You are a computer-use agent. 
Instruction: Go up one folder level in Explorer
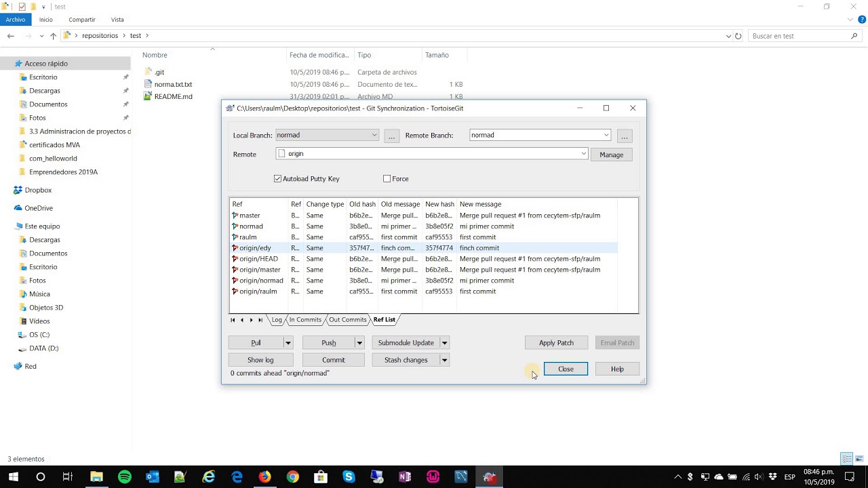pos(53,36)
